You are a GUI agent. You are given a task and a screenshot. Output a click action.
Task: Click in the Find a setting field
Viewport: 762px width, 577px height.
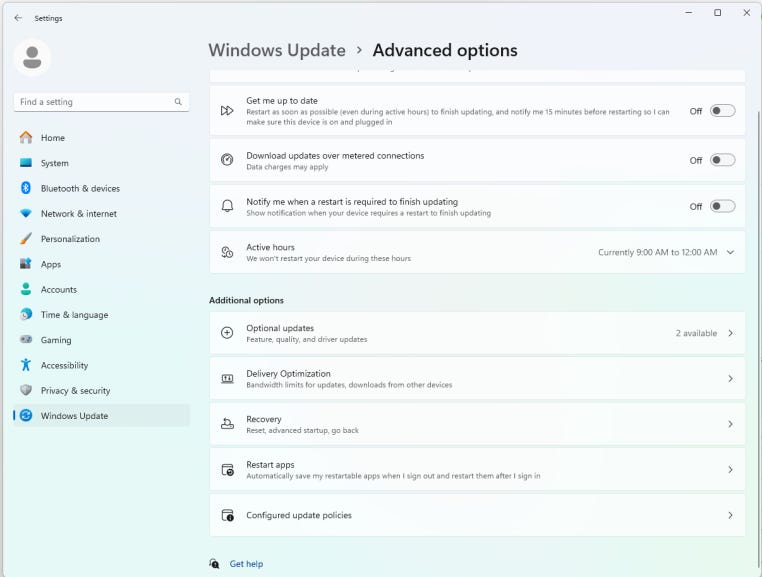(102, 102)
